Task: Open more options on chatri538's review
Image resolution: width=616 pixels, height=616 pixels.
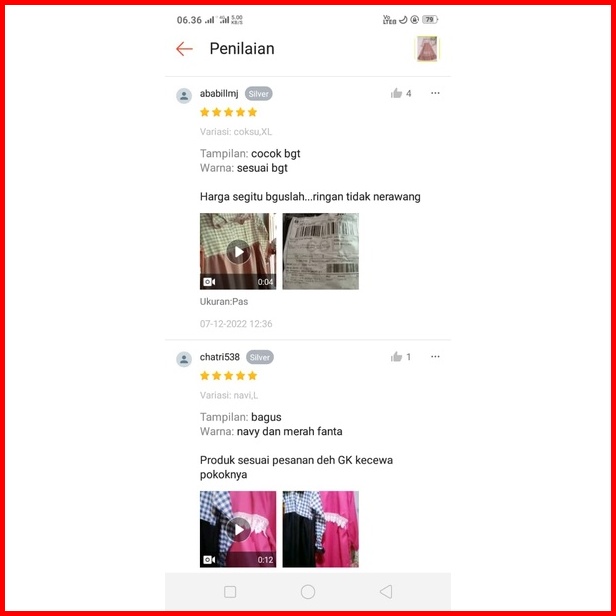Action: pyautogui.click(x=435, y=356)
